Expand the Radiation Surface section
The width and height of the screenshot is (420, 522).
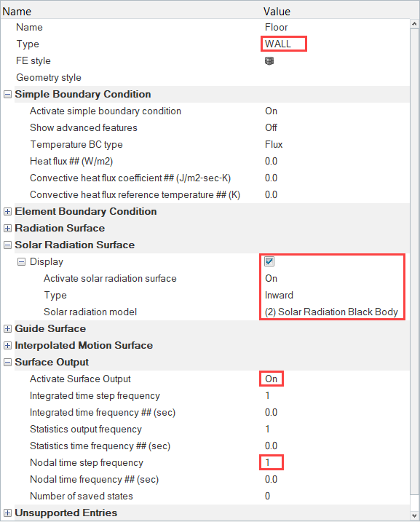click(x=7, y=228)
